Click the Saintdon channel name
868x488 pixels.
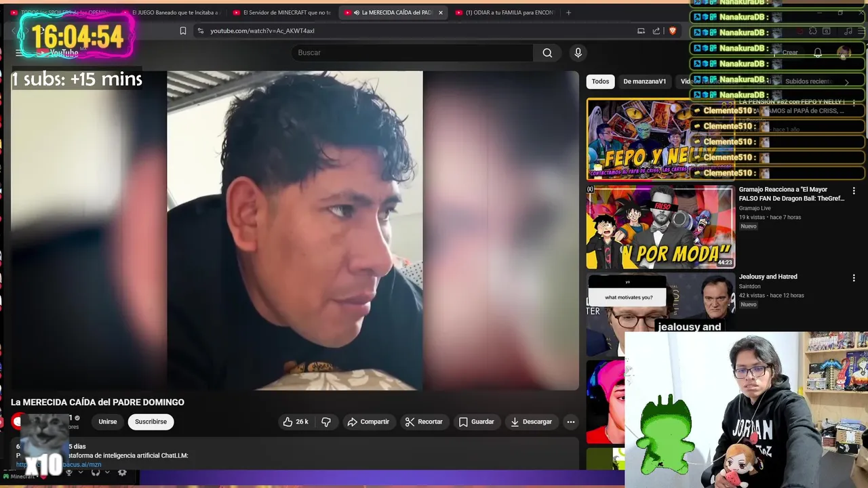[751, 286]
